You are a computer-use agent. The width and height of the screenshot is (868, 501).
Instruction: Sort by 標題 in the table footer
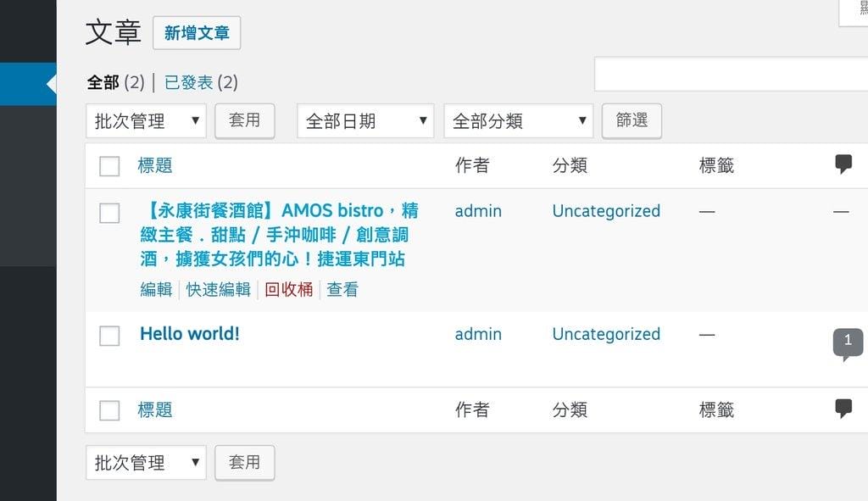point(155,410)
